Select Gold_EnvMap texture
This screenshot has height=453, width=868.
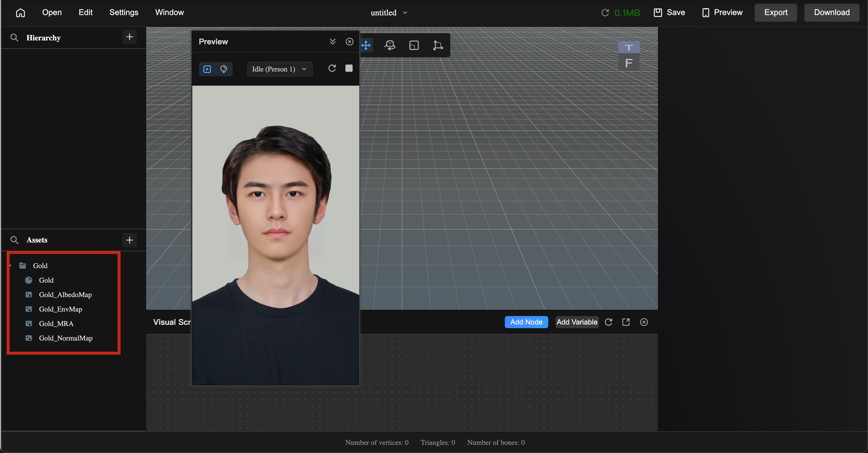pyautogui.click(x=60, y=309)
